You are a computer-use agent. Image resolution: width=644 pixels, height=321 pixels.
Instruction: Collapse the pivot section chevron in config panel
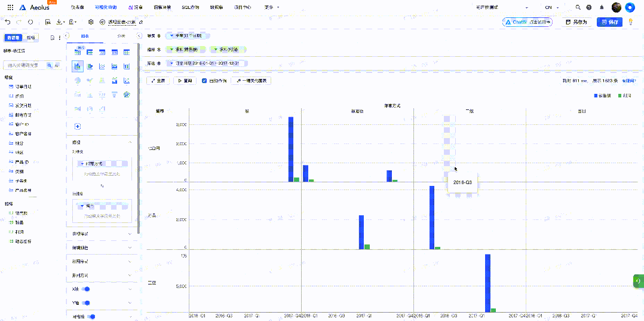point(130,142)
